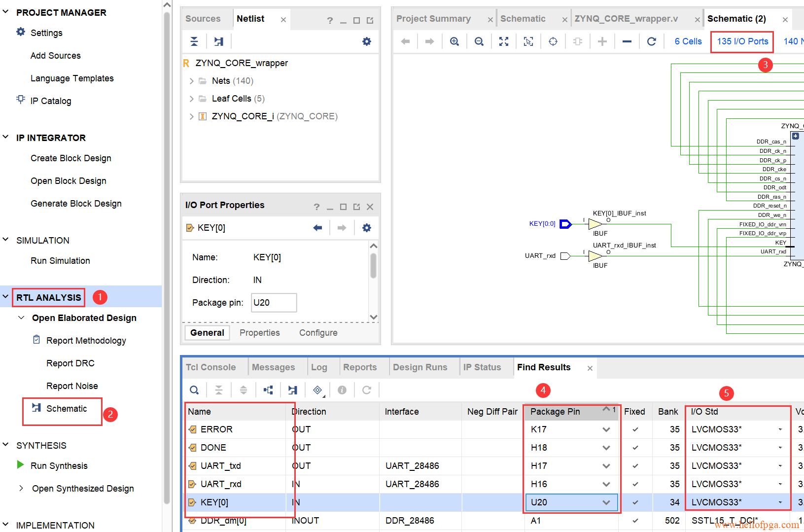Click the regenerate schematic refresh icon
The width and height of the screenshot is (804, 532).
(x=651, y=41)
